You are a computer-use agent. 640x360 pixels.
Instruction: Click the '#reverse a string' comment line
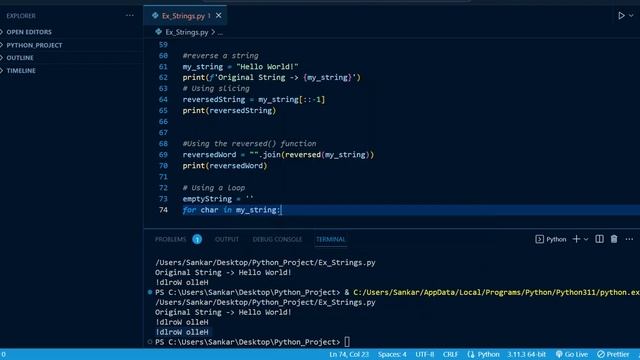pyautogui.click(x=220, y=56)
